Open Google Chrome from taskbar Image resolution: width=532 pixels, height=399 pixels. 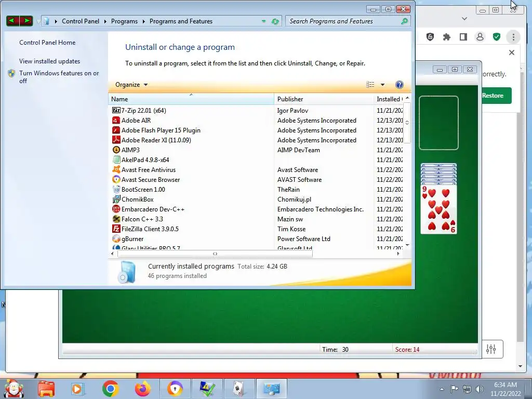point(110,389)
